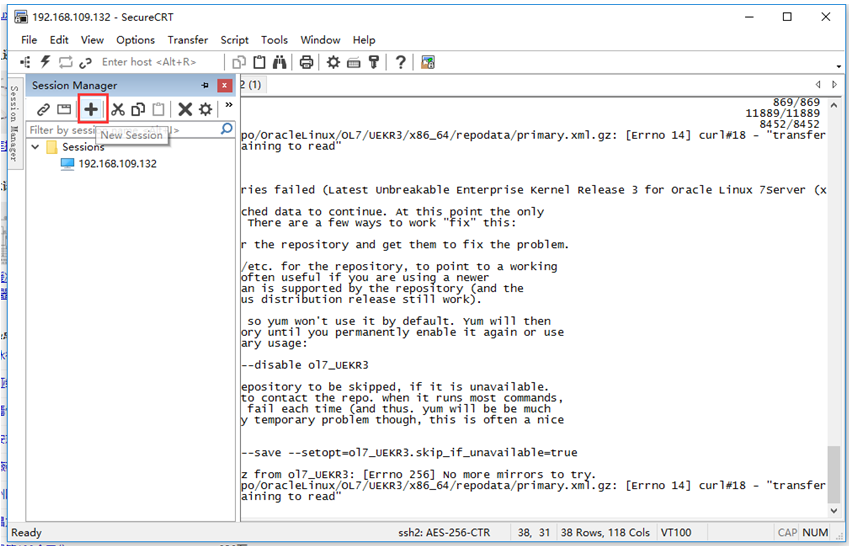Click the Ready status text
The image size is (849, 546).
[26, 532]
